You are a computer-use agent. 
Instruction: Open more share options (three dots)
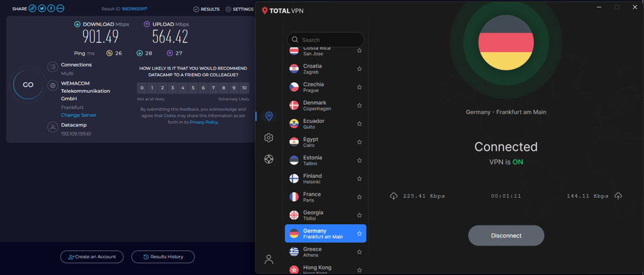click(x=60, y=9)
